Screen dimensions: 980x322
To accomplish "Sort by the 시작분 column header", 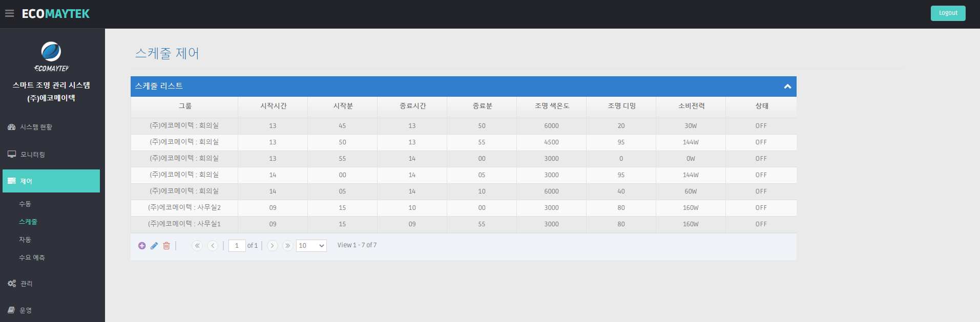I will [343, 106].
